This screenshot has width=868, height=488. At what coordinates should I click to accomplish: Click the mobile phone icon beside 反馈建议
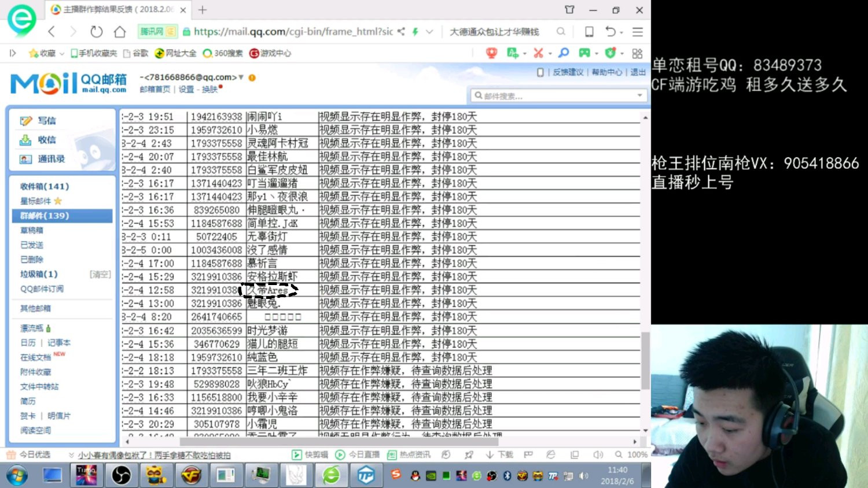(x=539, y=72)
